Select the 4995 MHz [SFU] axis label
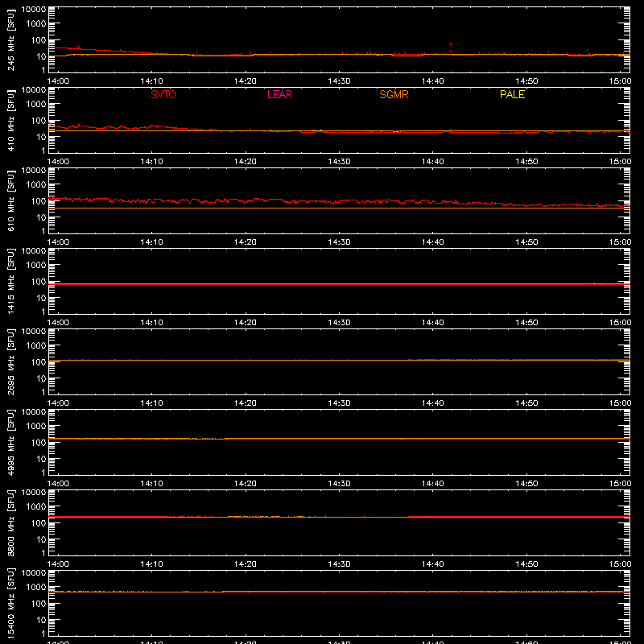The image size is (644, 644). click(11, 442)
